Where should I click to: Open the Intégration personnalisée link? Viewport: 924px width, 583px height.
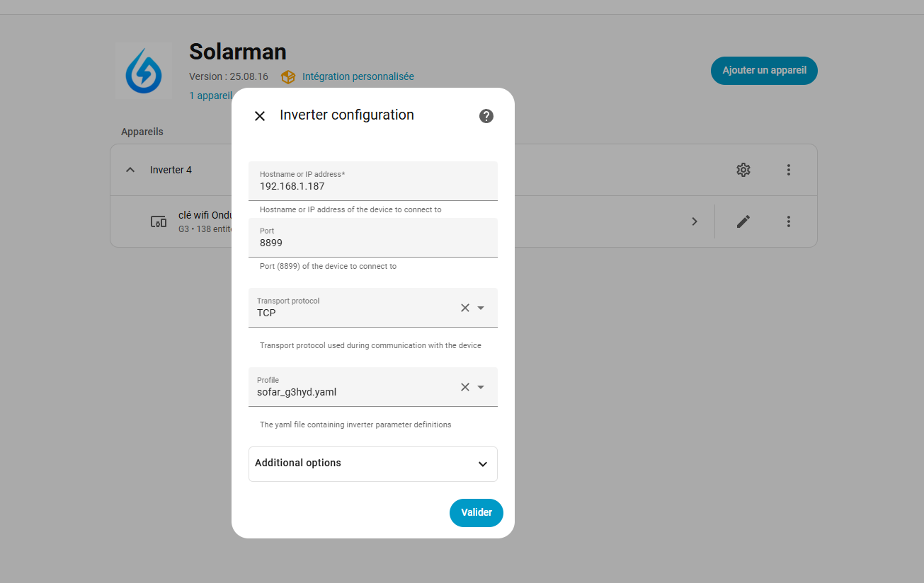358,76
